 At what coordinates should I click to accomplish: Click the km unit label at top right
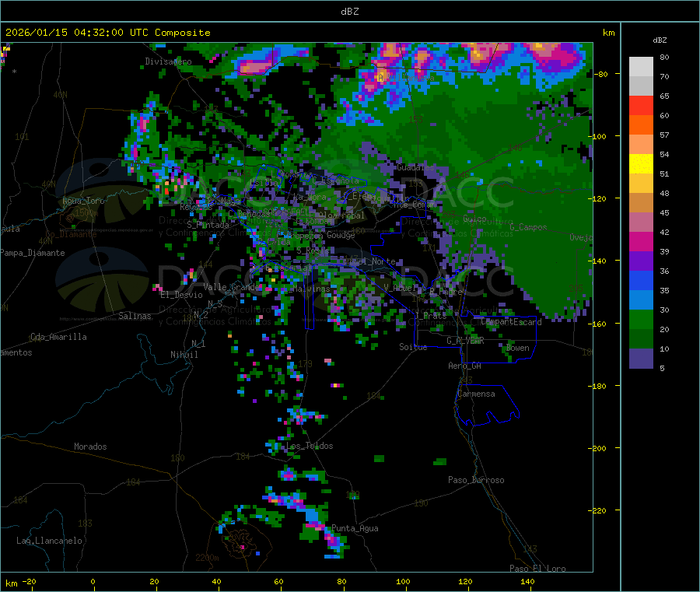tap(608, 33)
